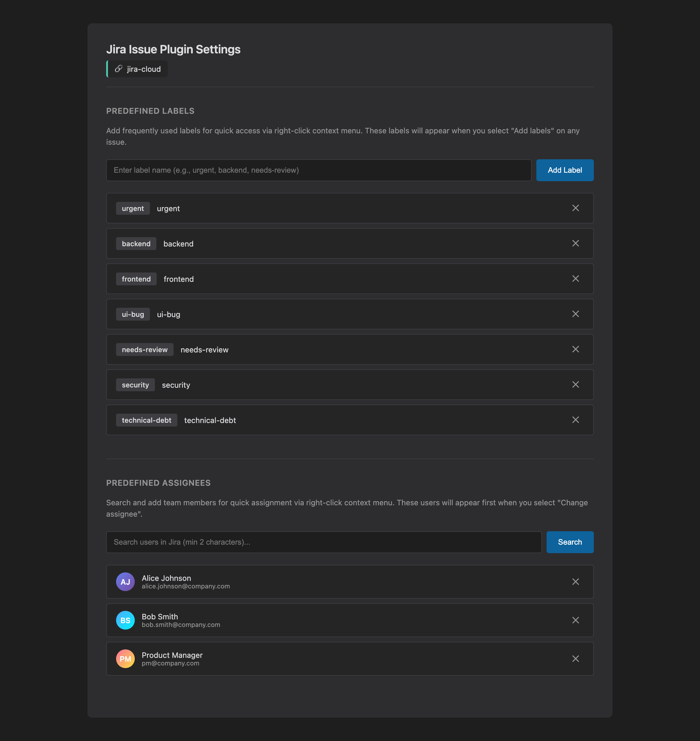Click pm@company.com email text

171,663
